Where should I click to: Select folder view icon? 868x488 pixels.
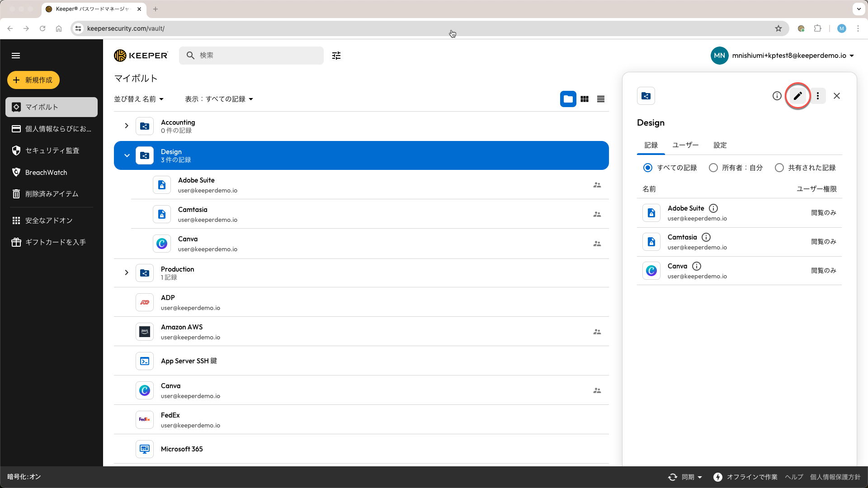(x=568, y=99)
